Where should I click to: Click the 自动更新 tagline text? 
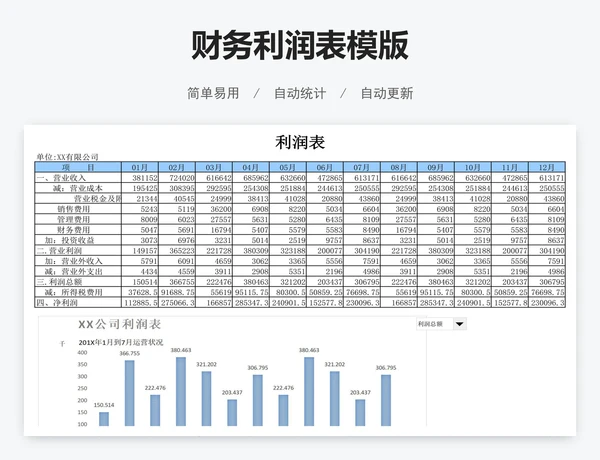pyautogui.click(x=387, y=93)
